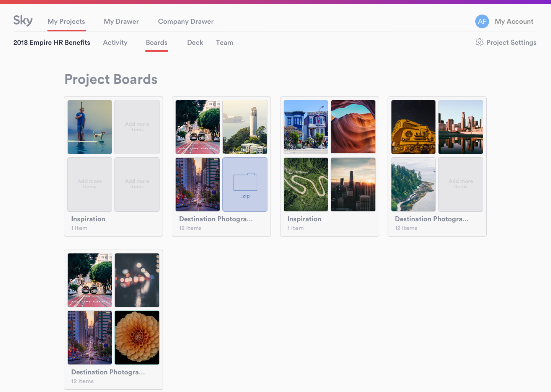The width and height of the screenshot is (551, 392).
Task: Open Project Settings via the gear icon
Action: click(479, 42)
